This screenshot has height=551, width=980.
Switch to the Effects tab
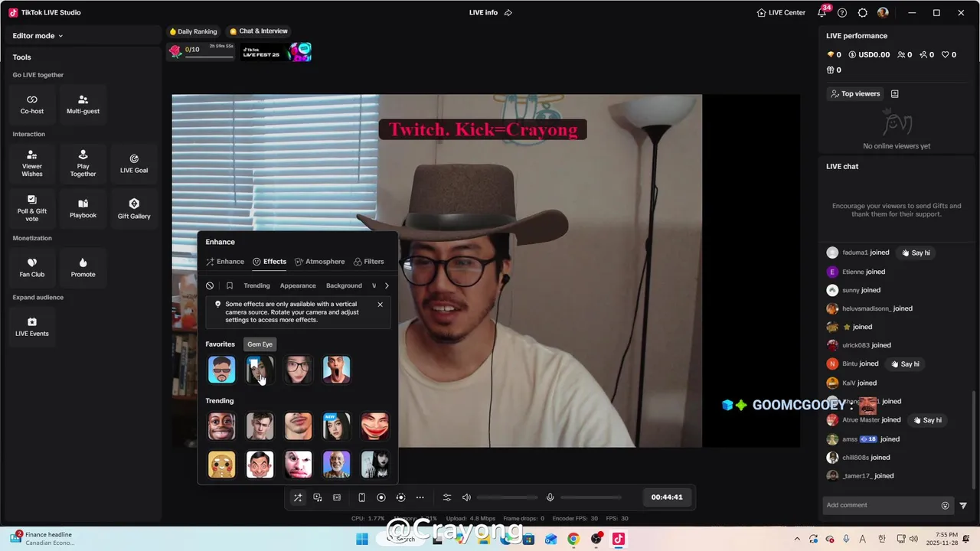tap(269, 261)
